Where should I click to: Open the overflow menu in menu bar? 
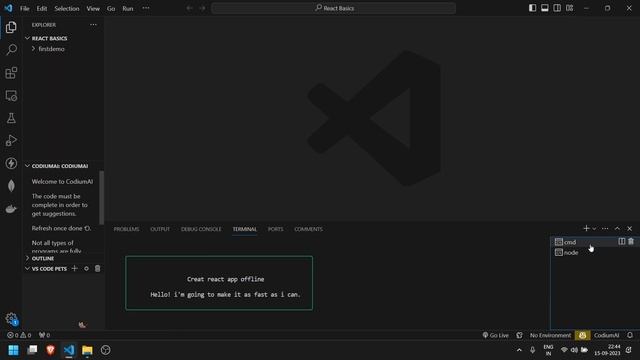(x=146, y=8)
